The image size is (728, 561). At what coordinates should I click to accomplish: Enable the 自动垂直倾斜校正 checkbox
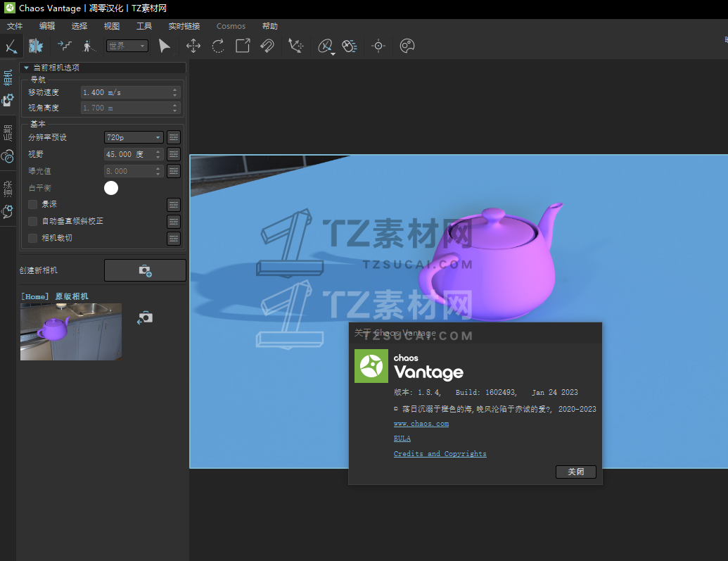[32, 221]
